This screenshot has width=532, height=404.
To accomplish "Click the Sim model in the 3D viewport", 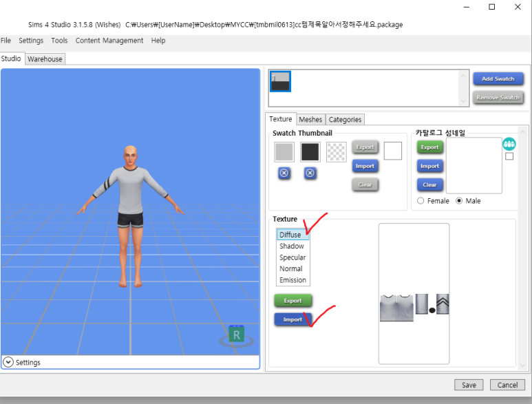I will tap(131, 216).
